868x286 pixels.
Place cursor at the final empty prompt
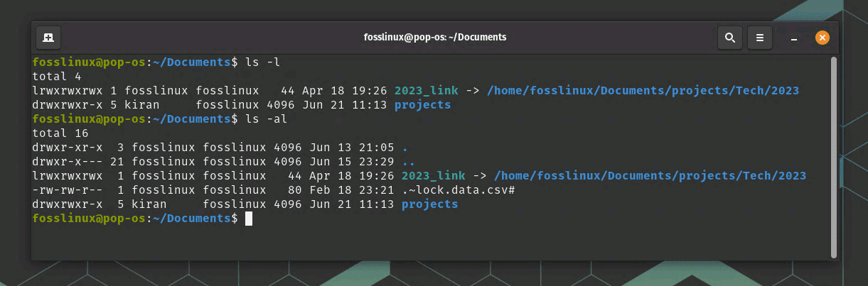click(x=249, y=219)
